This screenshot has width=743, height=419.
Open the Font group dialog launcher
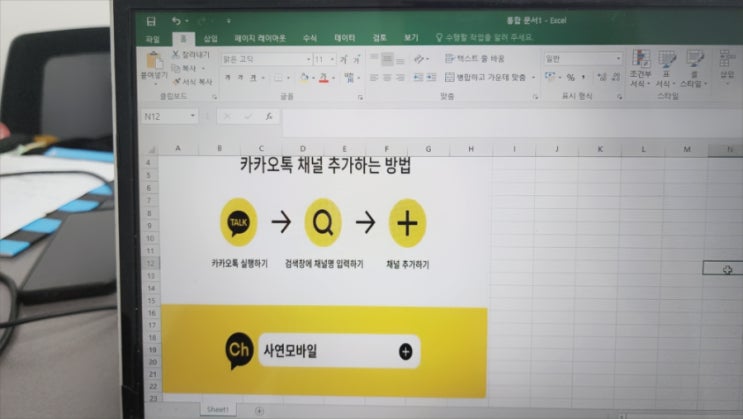(x=361, y=97)
